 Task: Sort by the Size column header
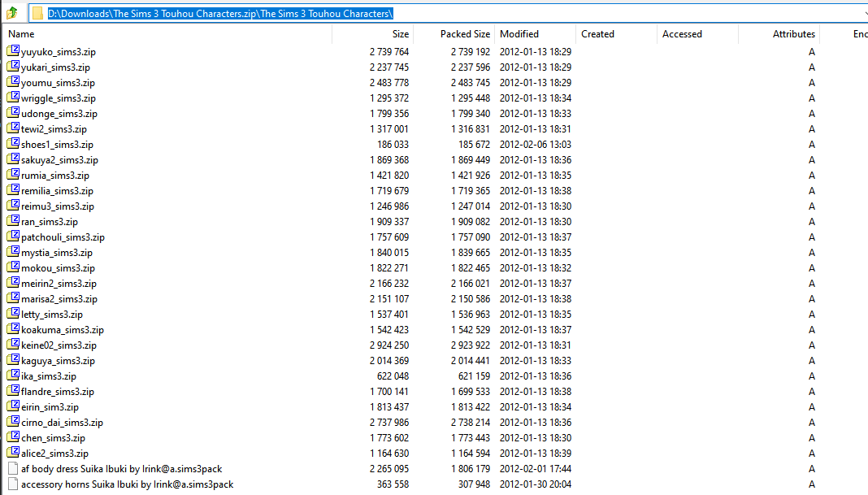click(x=400, y=34)
